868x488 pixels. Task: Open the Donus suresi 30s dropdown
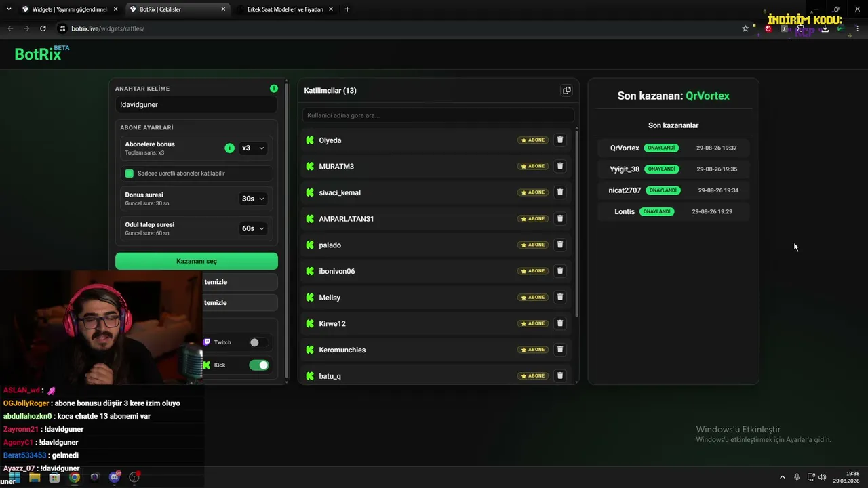coord(253,199)
